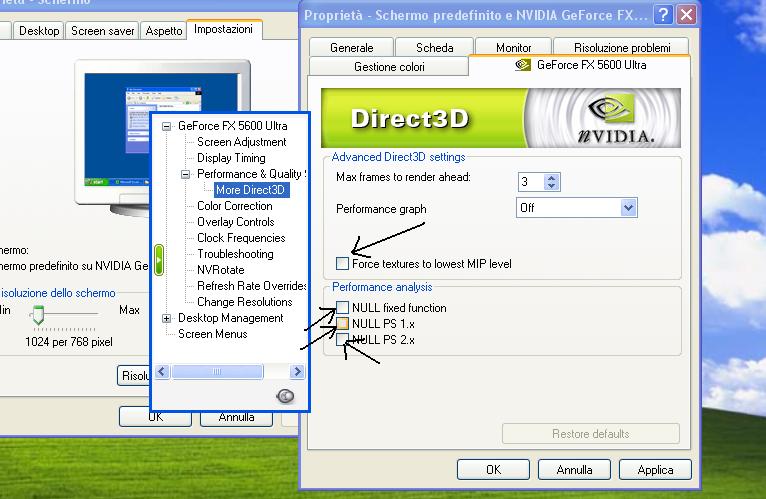
Task: Switch to the Generale tab
Action: (x=351, y=48)
